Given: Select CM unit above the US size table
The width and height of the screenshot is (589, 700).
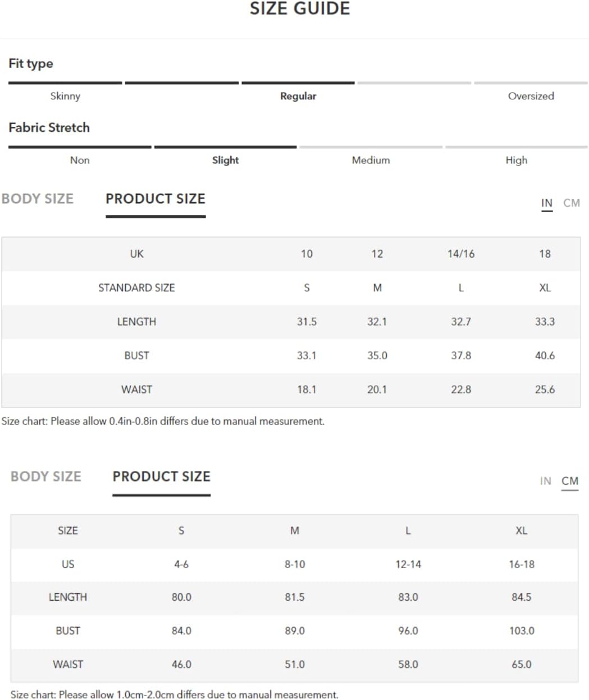Looking at the screenshot, I should point(569,481).
